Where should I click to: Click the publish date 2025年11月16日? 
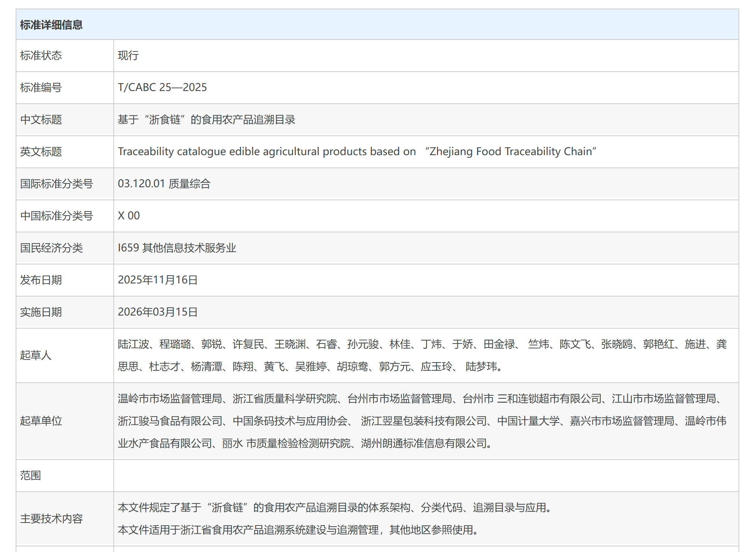tap(157, 280)
